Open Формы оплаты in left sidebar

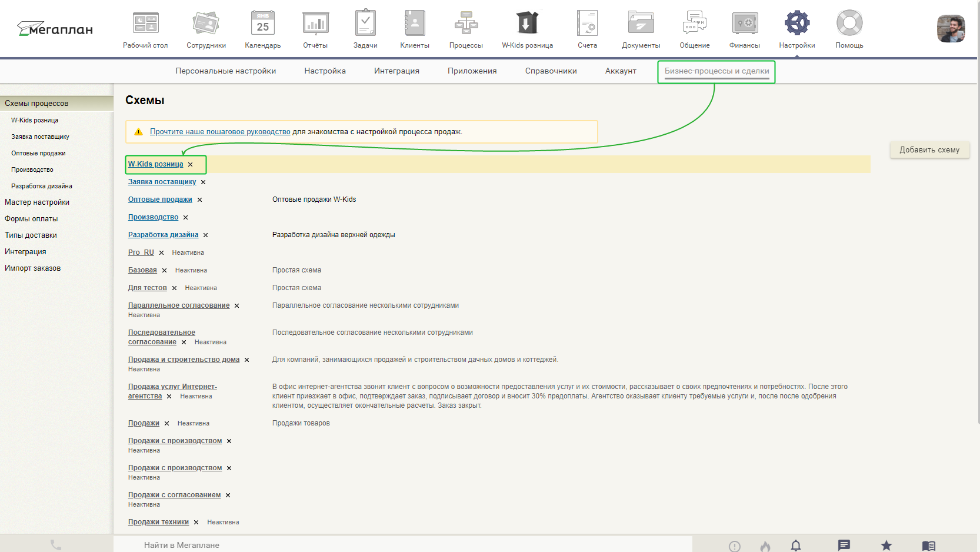pyautogui.click(x=31, y=219)
